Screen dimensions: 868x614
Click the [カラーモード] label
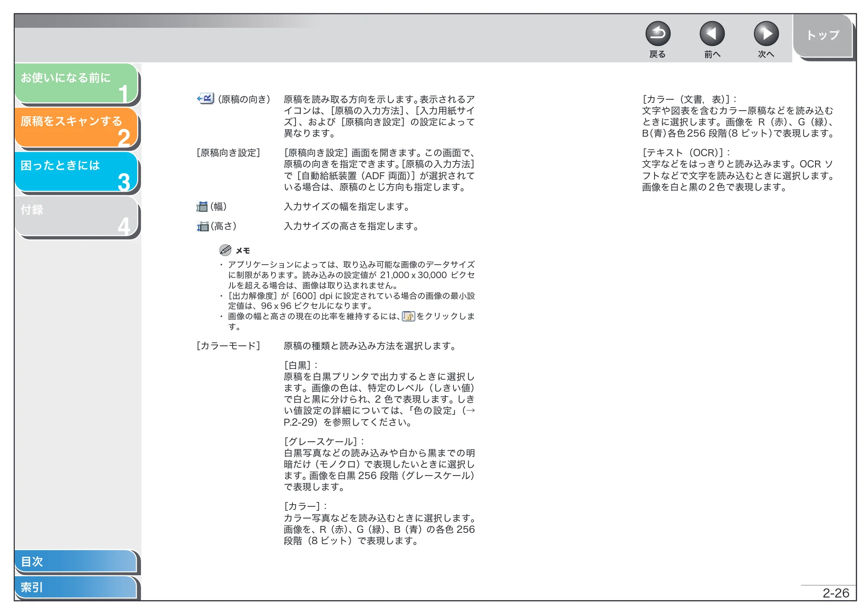coord(228,346)
